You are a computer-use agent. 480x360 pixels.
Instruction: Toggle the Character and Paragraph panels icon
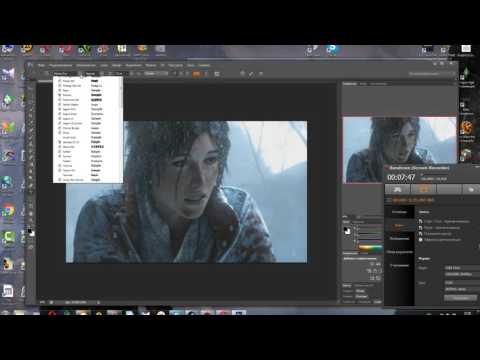(x=217, y=74)
